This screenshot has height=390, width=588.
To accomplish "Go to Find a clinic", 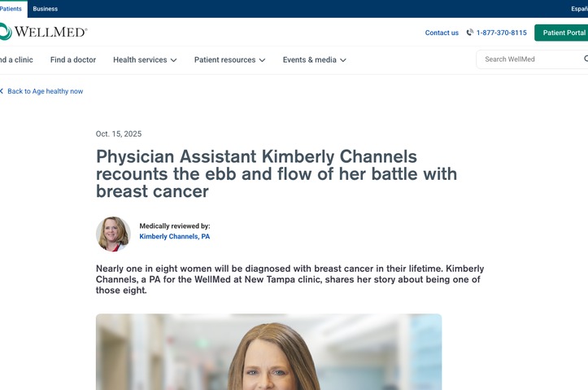I will coord(16,59).
